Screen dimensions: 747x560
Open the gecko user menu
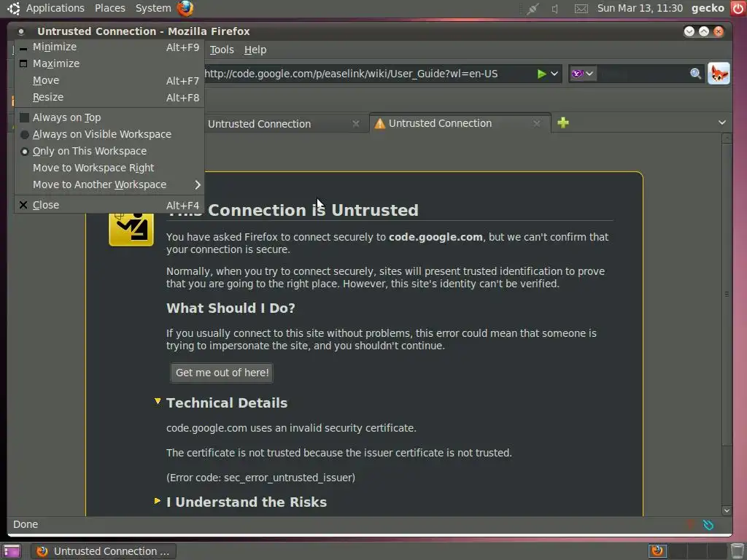click(x=708, y=8)
